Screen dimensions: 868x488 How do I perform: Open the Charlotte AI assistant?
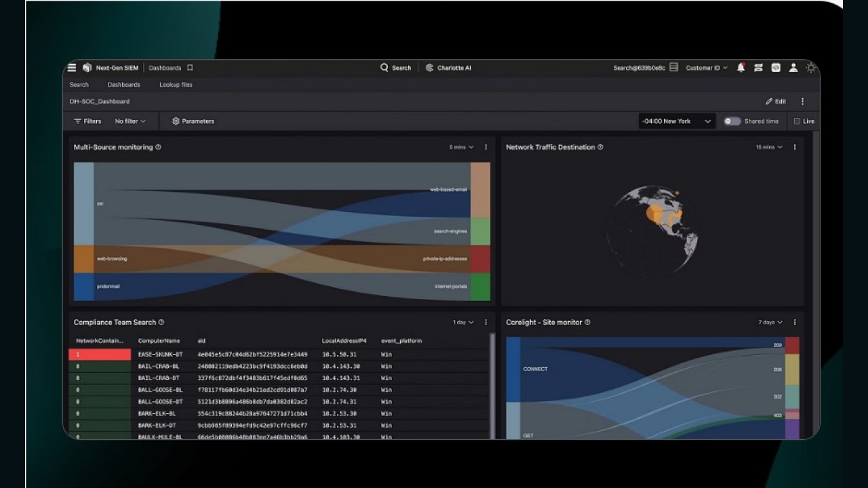448,67
